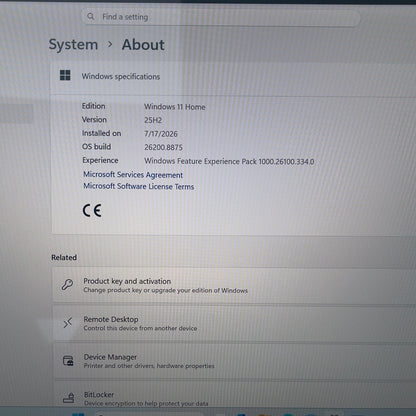Click the magnifier icon in the search box

tap(91, 16)
